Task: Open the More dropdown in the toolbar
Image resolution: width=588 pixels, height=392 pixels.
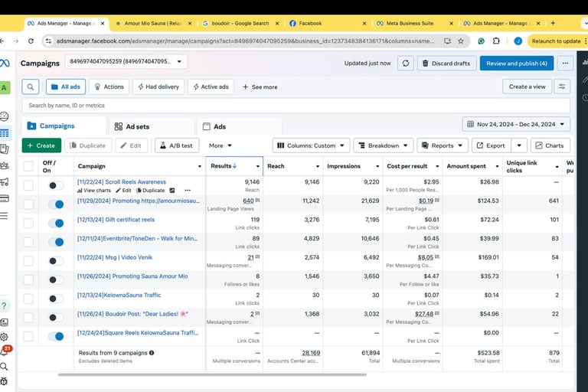Action: click(220, 145)
